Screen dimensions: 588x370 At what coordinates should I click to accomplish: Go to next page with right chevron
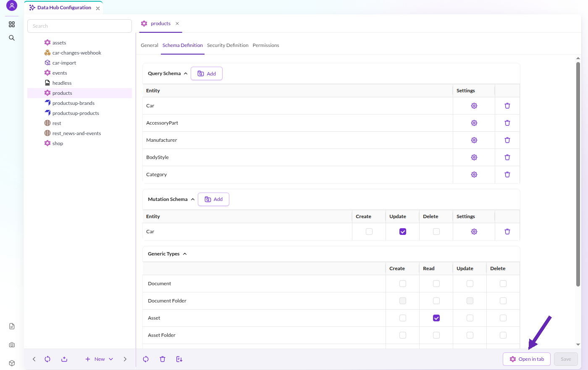tap(125, 359)
